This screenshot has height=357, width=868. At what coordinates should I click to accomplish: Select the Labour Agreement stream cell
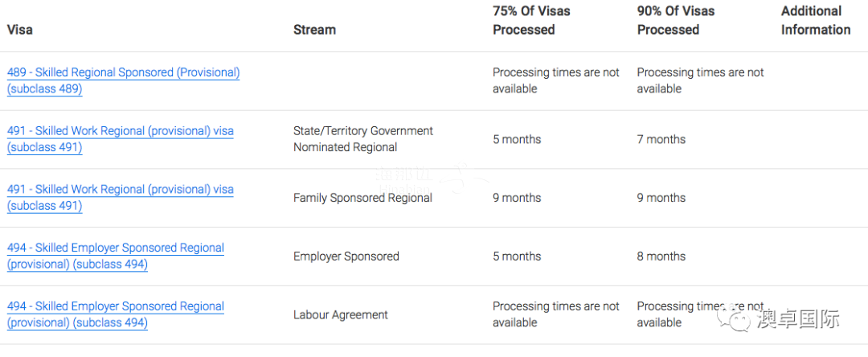(x=340, y=315)
